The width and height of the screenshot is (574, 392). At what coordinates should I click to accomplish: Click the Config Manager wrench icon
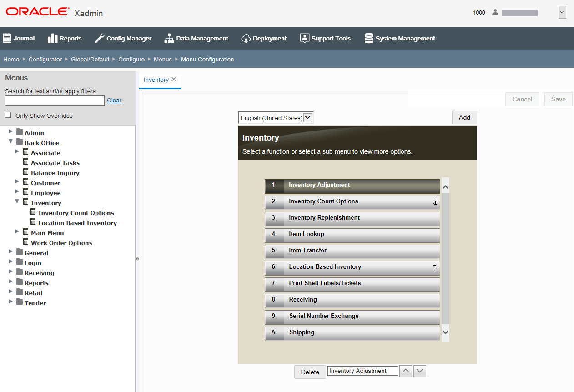click(99, 38)
